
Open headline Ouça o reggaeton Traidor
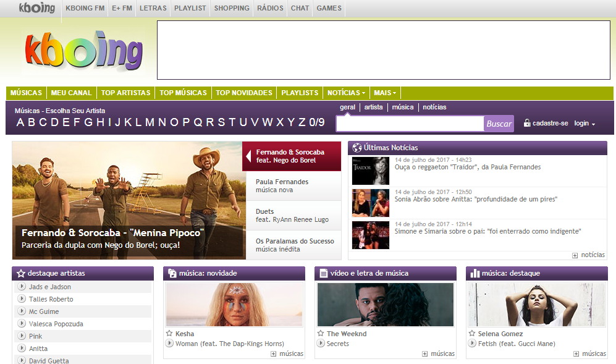coord(468,167)
